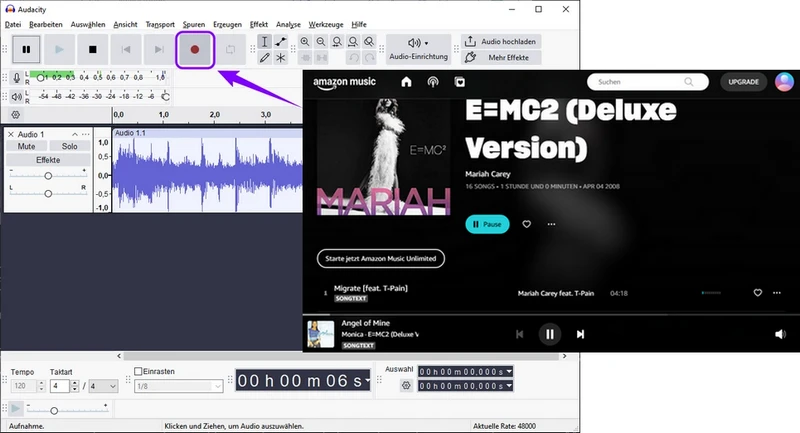Viewport: 800px width, 433px height.
Task: Click Audio hochladen button
Action: tap(501, 41)
